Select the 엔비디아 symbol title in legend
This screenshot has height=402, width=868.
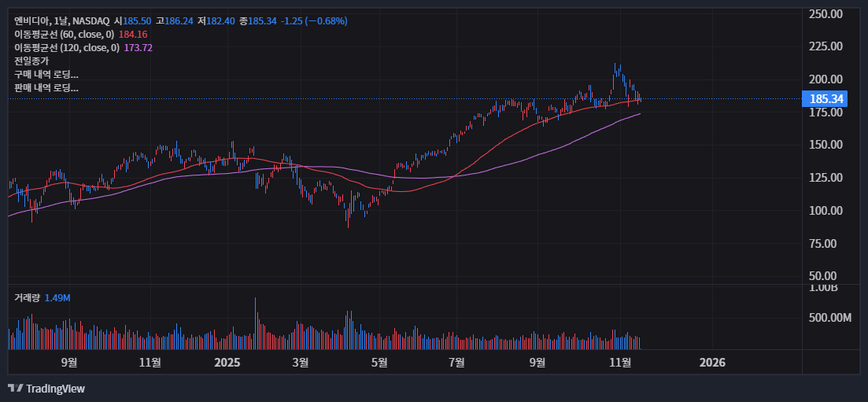(31, 20)
